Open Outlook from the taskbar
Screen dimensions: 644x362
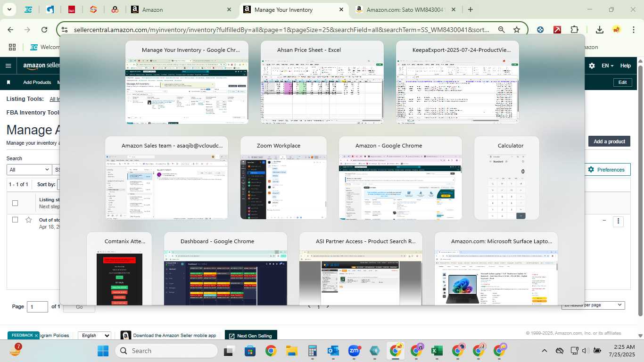coord(333,351)
